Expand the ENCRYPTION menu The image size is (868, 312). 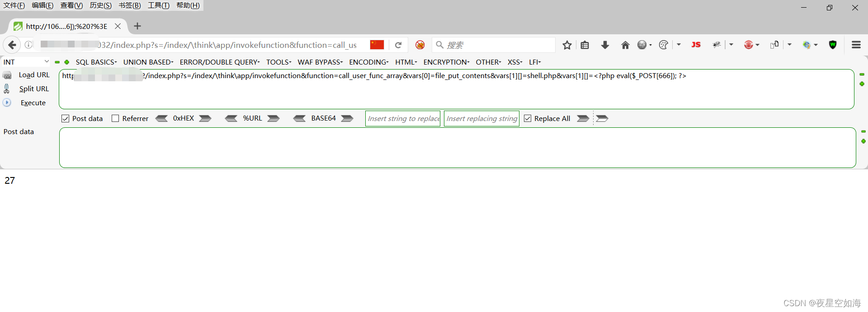click(446, 62)
